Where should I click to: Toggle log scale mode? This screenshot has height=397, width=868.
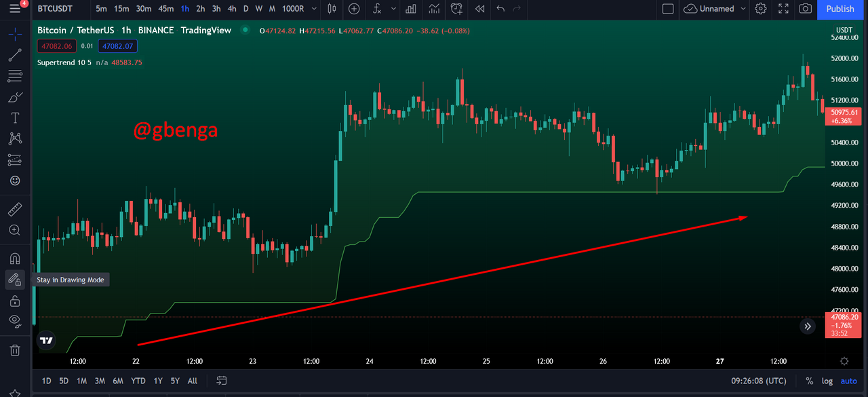[x=827, y=381]
